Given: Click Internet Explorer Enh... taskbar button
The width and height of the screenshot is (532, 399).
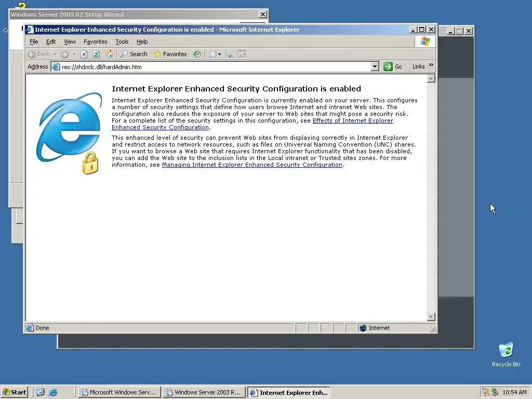Looking at the screenshot, I should pyautogui.click(x=289, y=392).
